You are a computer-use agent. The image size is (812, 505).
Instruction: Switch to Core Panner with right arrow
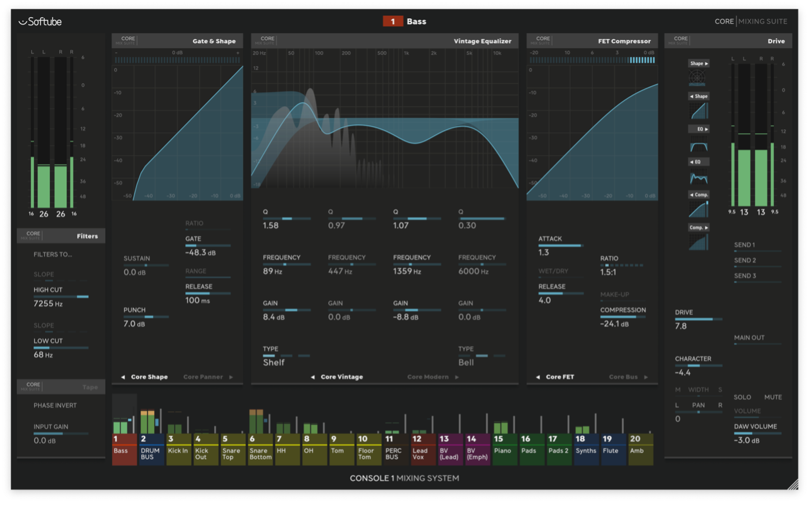click(x=208, y=377)
